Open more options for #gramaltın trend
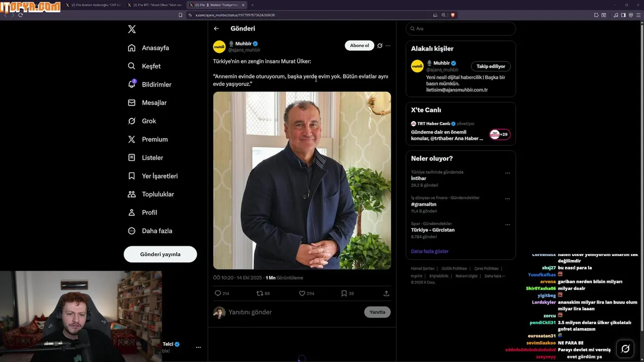The height and width of the screenshot is (362, 644). 507,199
